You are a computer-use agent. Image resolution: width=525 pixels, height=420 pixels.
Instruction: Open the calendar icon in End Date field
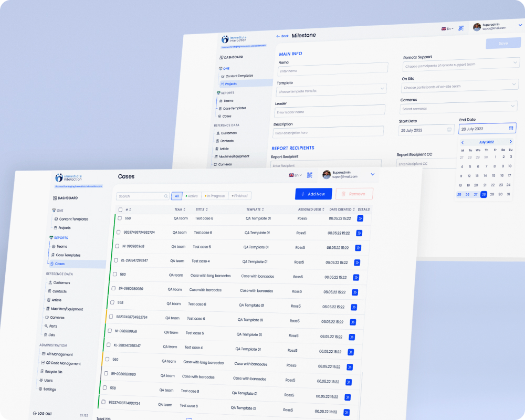[x=511, y=128]
